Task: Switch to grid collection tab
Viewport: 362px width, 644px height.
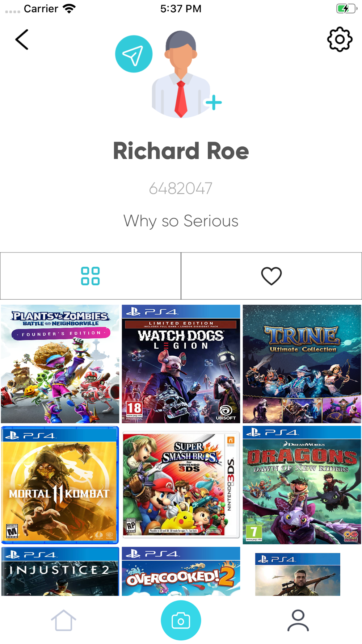Action: [90, 276]
